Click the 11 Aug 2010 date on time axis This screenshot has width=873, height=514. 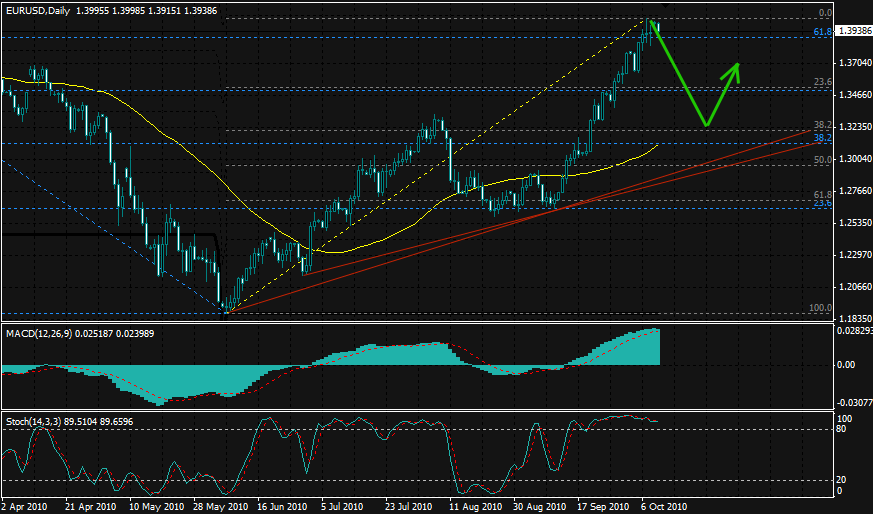[x=476, y=506]
